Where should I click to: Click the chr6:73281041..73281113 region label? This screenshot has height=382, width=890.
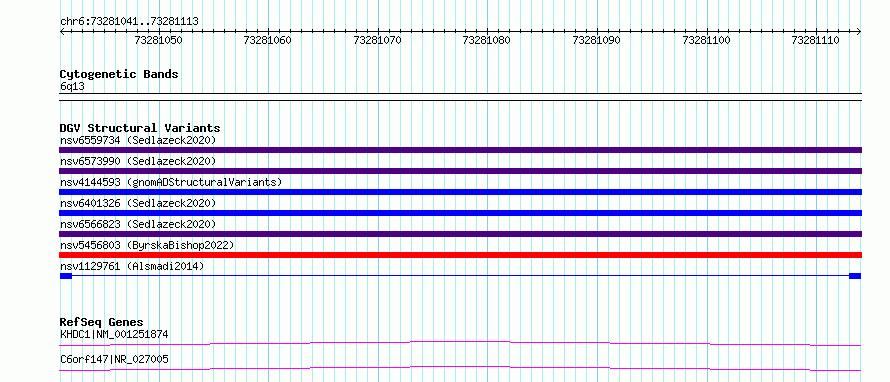click(x=129, y=22)
